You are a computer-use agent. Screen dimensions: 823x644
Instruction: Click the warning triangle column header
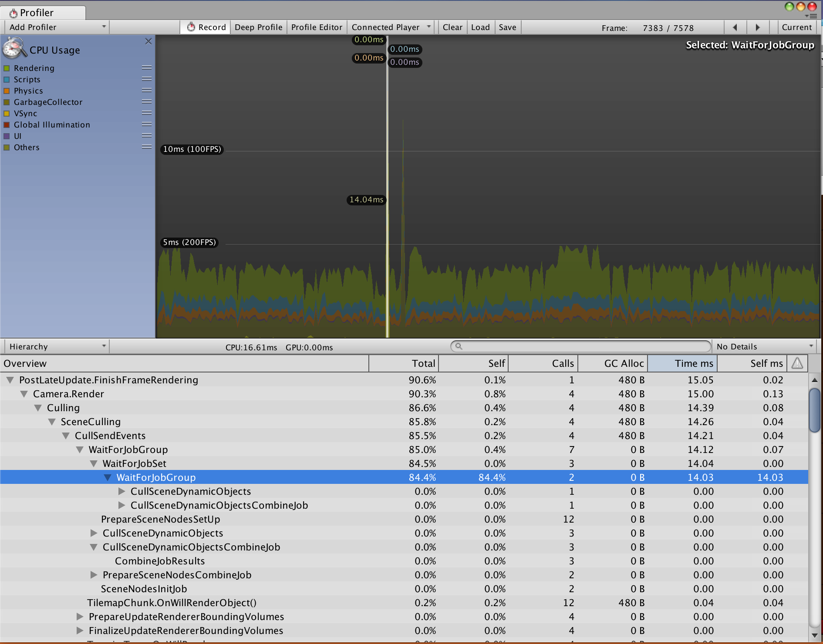tap(797, 363)
